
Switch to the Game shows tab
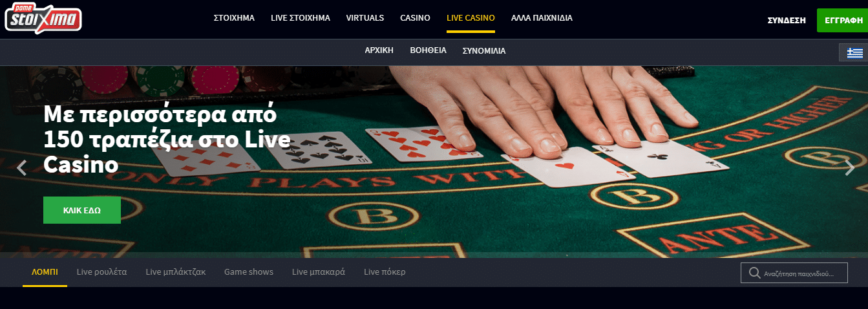(249, 272)
